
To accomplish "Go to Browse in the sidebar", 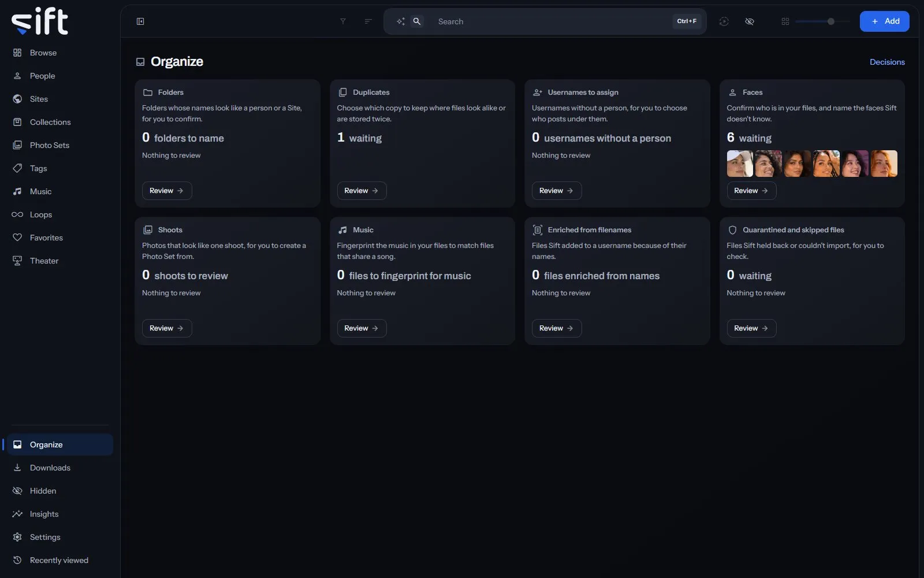I will [x=60, y=53].
